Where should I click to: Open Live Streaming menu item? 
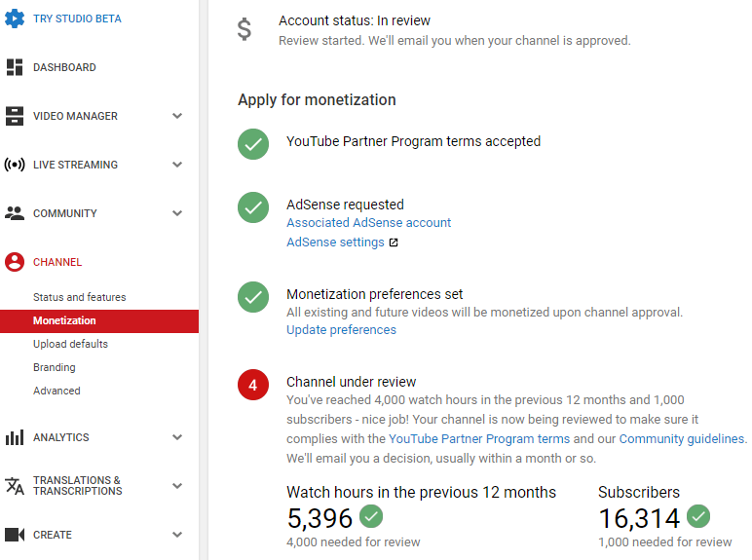tap(75, 165)
